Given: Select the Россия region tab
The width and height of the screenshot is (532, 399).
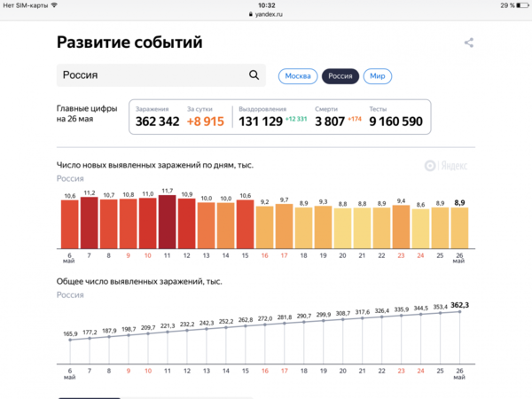Looking at the screenshot, I should [340, 76].
